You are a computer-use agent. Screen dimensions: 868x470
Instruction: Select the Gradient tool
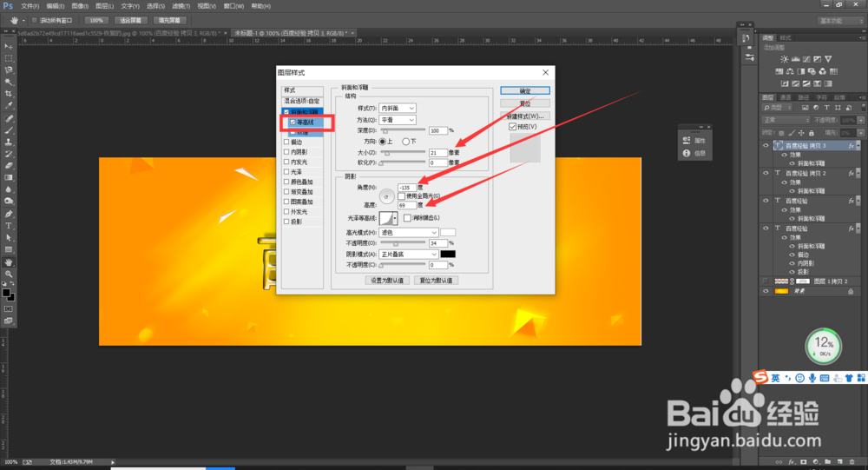coord(9,177)
